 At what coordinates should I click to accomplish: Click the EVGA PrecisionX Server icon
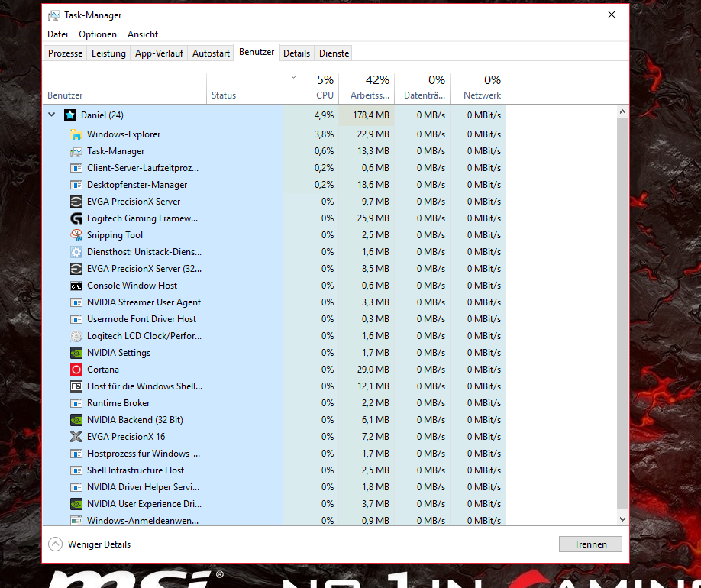pos(76,202)
